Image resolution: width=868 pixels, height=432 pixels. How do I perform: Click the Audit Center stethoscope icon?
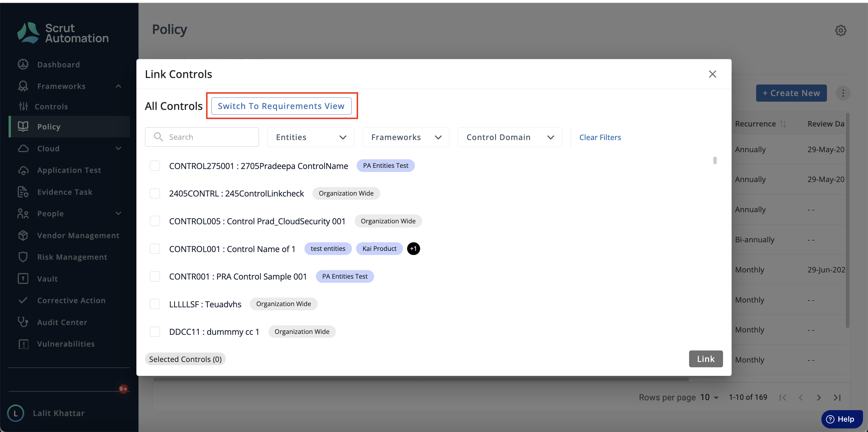23,322
